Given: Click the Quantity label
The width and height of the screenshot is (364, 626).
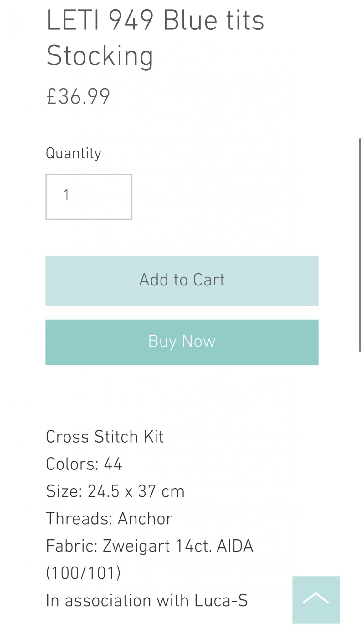Looking at the screenshot, I should pos(73,153).
